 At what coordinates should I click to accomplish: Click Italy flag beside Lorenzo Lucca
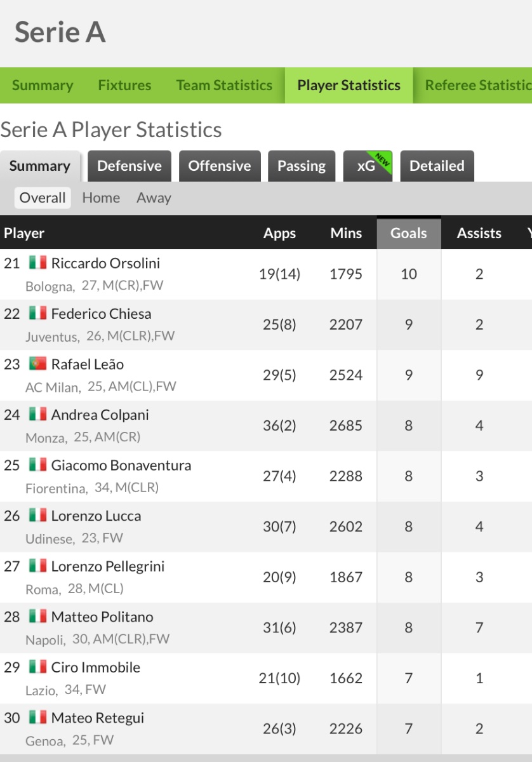click(x=37, y=515)
